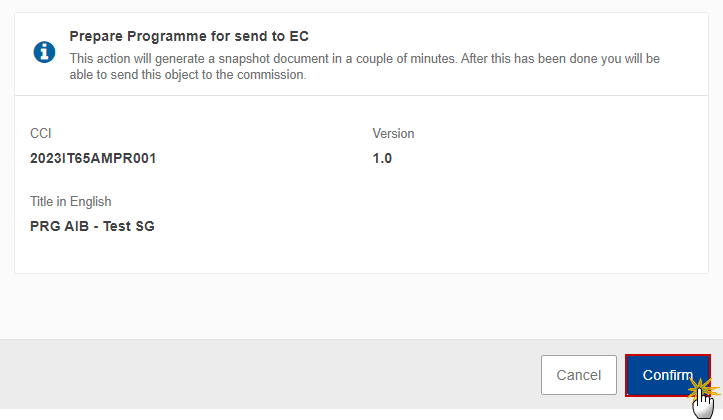Select the 'Prepare Programme for send to EC' heading
Viewport: 723px width, 420px height.
click(x=189, y=36)
